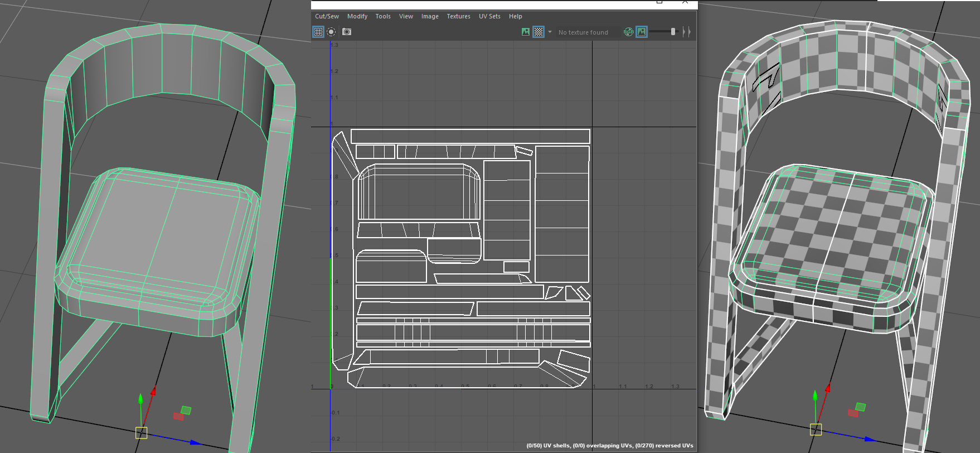This screenshot has height=453, width=980.
Task: Open the Help menu
Action: coord(516,16)
